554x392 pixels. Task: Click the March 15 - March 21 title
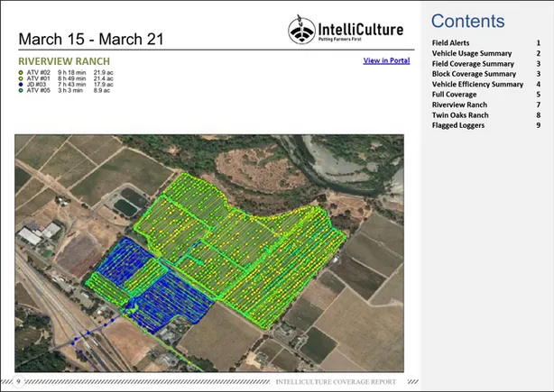click(x=91, y=39)
